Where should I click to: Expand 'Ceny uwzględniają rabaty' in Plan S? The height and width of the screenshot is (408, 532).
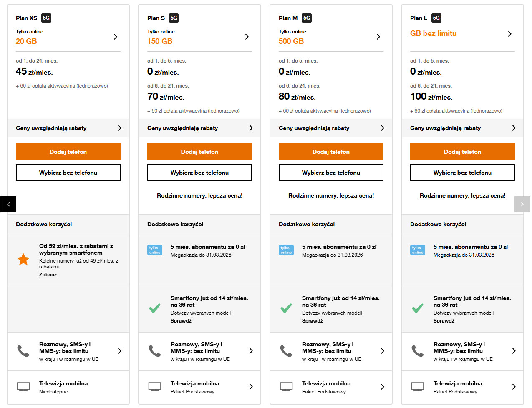click(x=251, y=128)
